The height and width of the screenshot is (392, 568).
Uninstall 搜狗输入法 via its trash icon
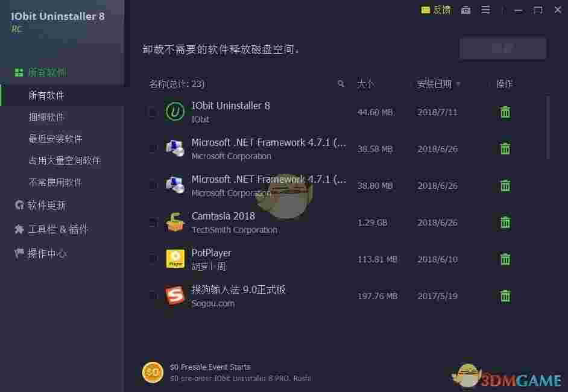point(505,296)
